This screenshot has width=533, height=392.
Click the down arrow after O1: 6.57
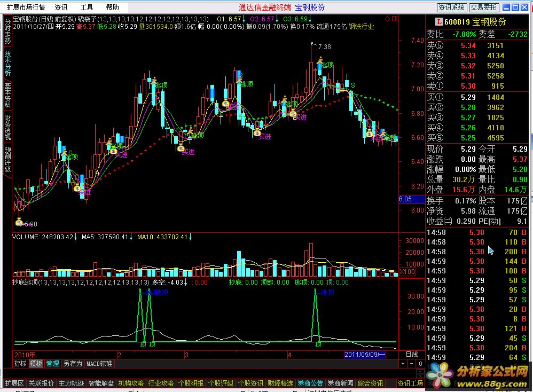pos(244,19)
